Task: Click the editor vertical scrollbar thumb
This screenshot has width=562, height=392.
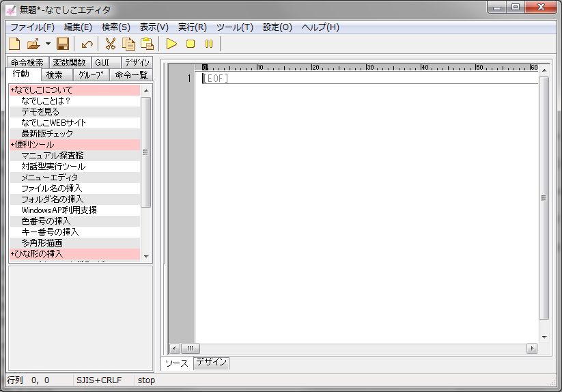Action: tap(544, 198)
